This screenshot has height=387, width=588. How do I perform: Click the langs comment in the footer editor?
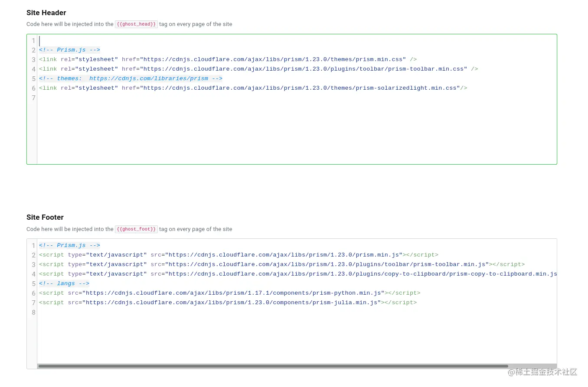coord(64,283)
